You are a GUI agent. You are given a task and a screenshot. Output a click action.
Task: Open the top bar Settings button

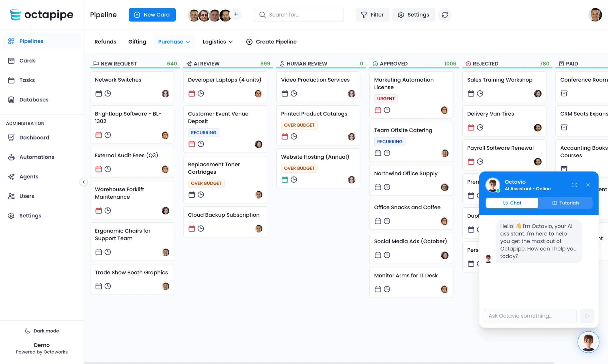click(413, 15)
